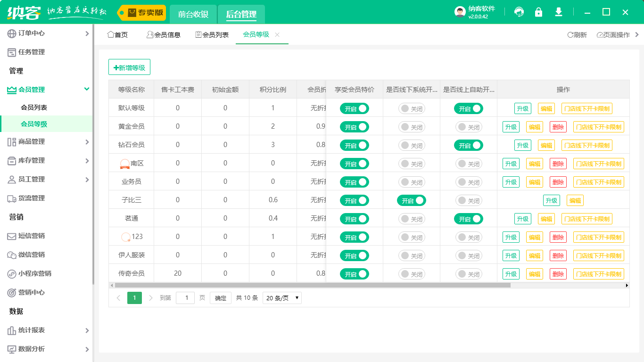The height and width of the screenshot is (362, 644).
Task: Enable online self-open card for 钻石会员
Action: click(469, 145)
